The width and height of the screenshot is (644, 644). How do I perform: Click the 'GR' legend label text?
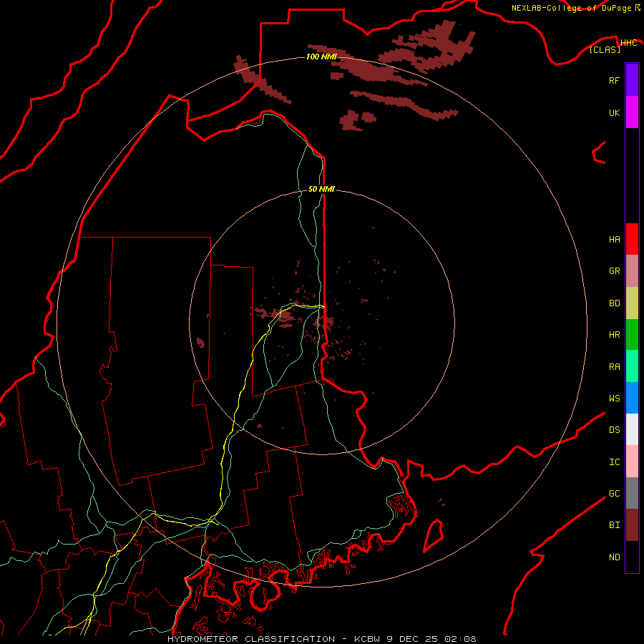614,271
